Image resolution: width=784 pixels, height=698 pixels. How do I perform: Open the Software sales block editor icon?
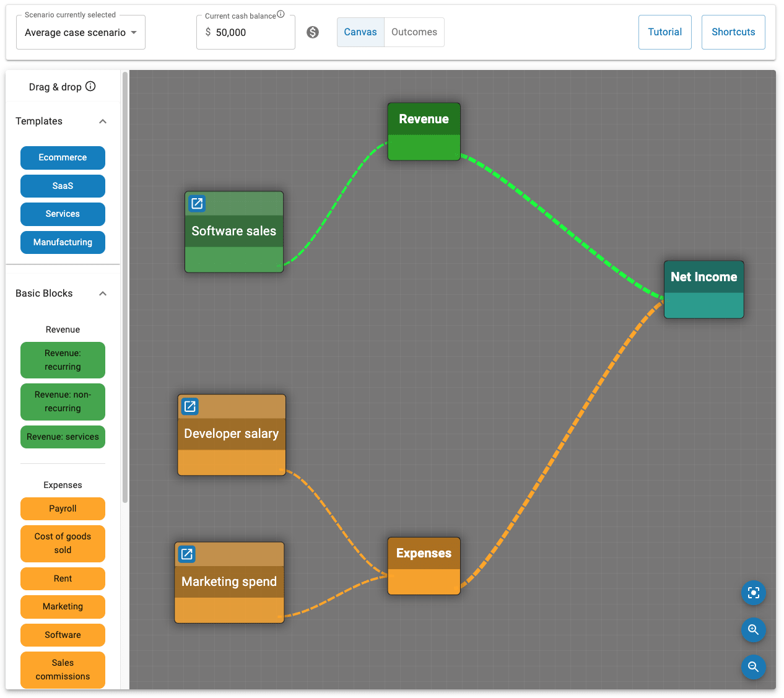(197, 203)
